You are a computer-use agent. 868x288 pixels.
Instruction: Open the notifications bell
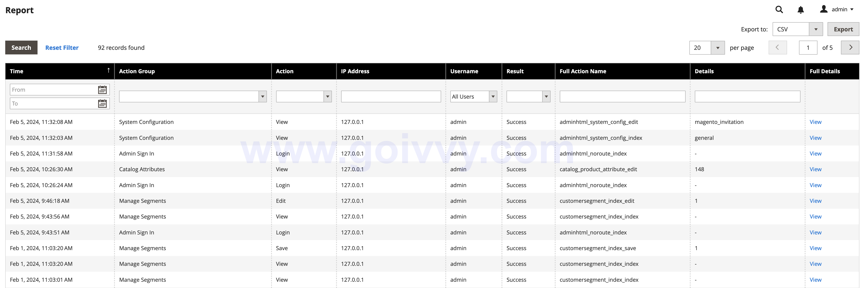point(801,9)
